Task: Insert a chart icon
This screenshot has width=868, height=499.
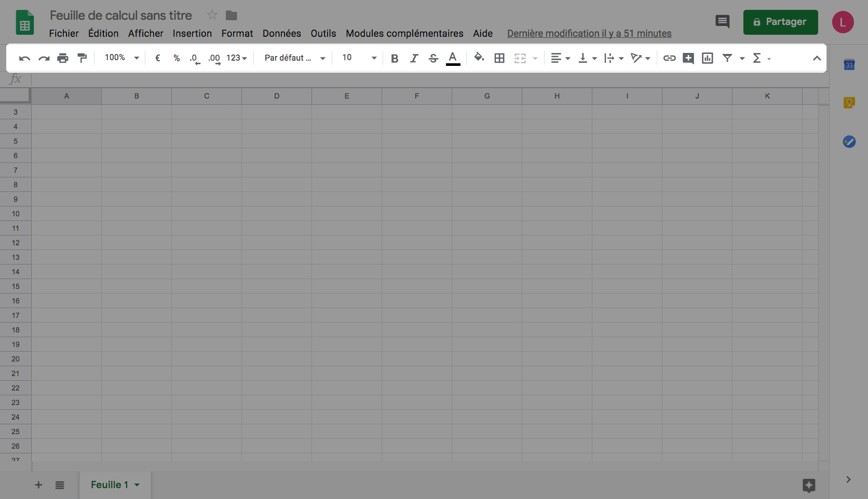Action: coord(708,58)
